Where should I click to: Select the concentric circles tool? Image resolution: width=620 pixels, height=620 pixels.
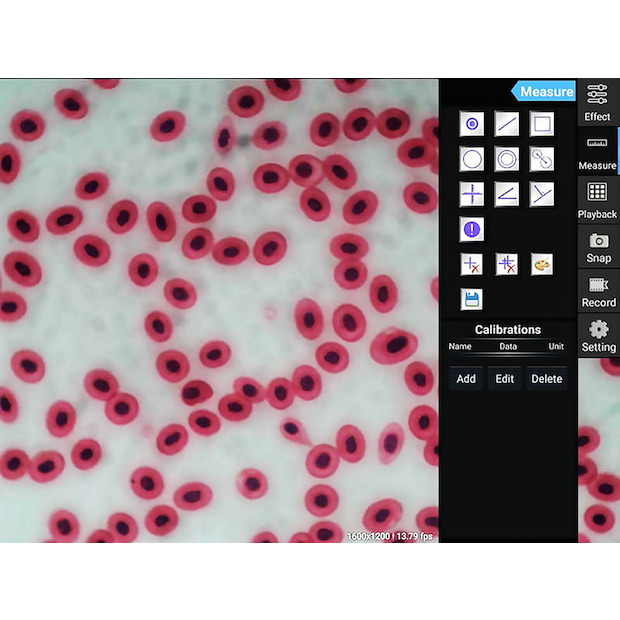point(507,159)
